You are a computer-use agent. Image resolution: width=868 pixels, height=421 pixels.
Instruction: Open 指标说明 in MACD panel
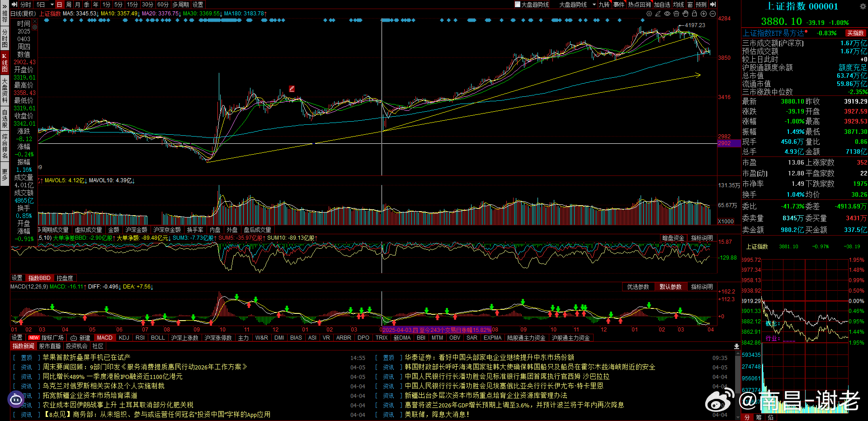tap(702, 287)
